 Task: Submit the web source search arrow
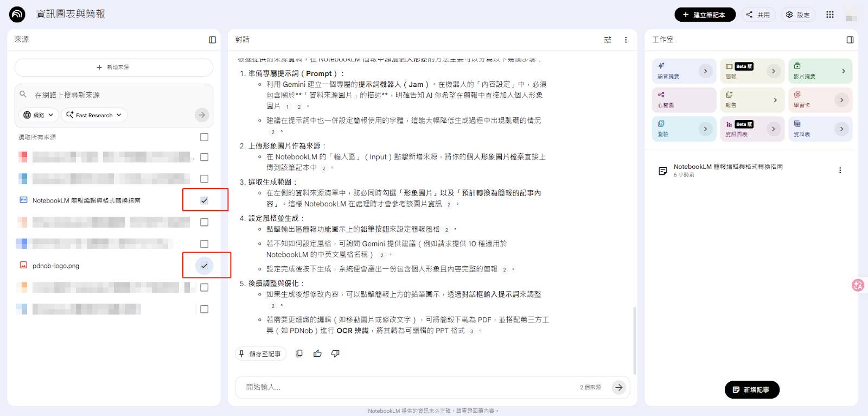[x=202, y=115]
